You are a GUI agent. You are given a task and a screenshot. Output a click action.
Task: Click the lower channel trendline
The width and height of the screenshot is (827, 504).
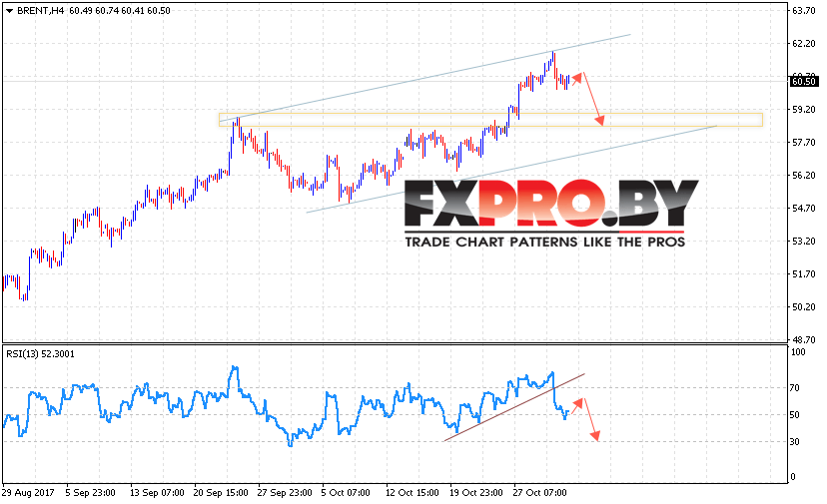(x=511, y=169)
